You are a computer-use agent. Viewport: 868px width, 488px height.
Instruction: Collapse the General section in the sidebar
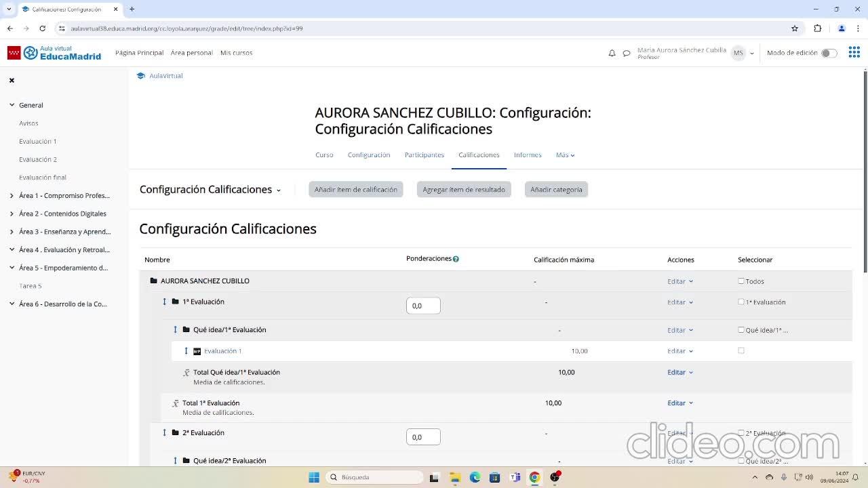(12, 105)
